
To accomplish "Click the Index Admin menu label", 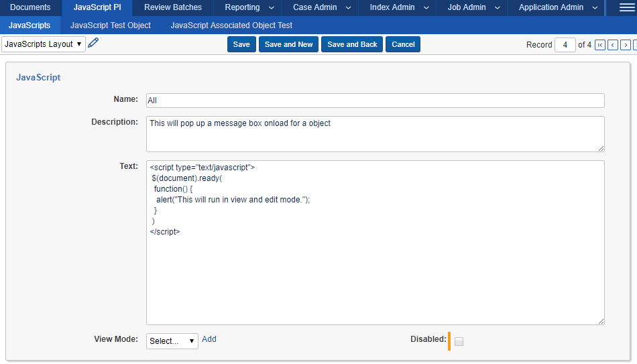I will 392,7.
